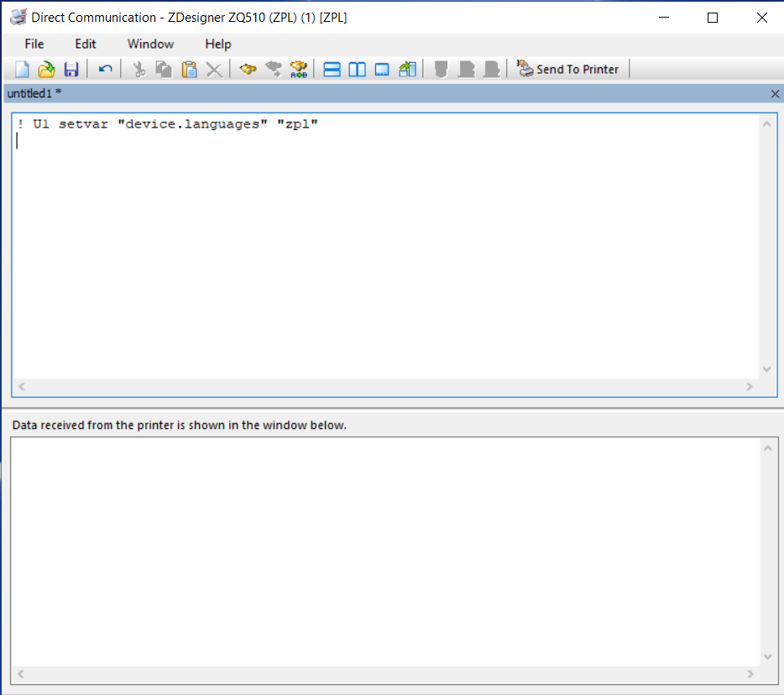Click the single-window layout icon
Viewport: 784px width, 695px height.
pyautogui.click(x=382, y=70)
